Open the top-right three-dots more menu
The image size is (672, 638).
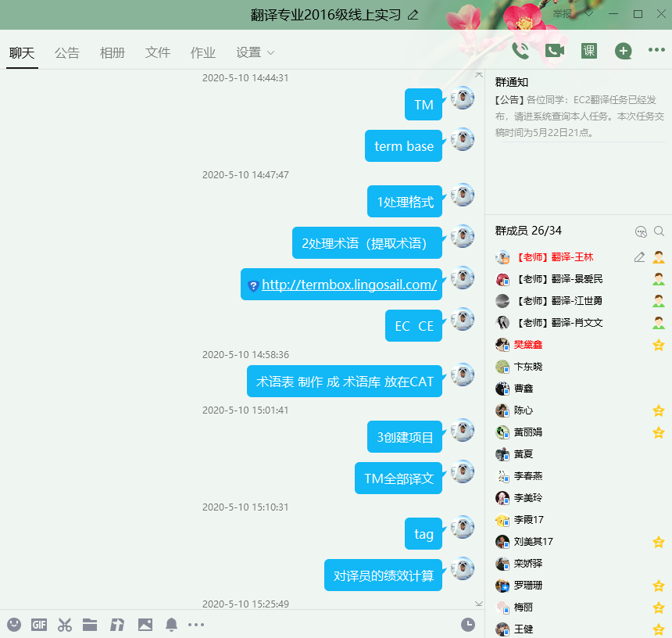point(656,50)
